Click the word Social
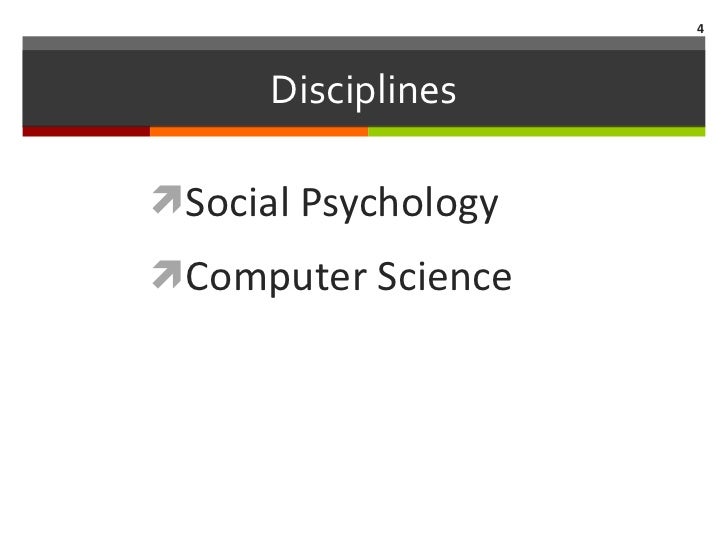This screenshot has height=546, width=728. (x=237, y=202)
